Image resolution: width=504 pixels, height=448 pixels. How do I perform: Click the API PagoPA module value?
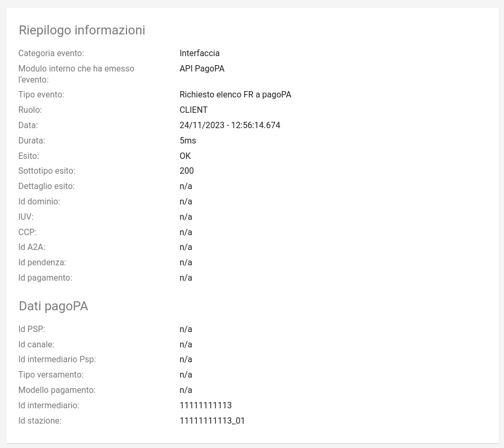tap(202, 68)
